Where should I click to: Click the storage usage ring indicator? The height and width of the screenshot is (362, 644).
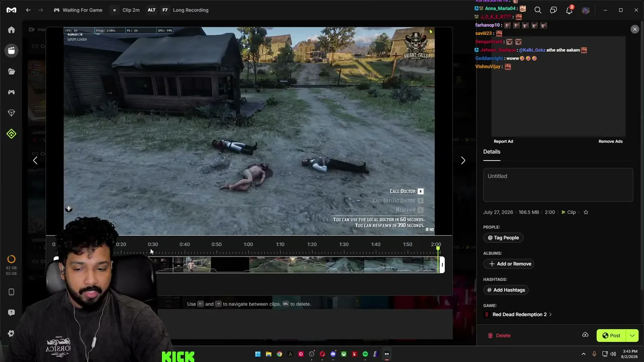(x=11, y=259)
